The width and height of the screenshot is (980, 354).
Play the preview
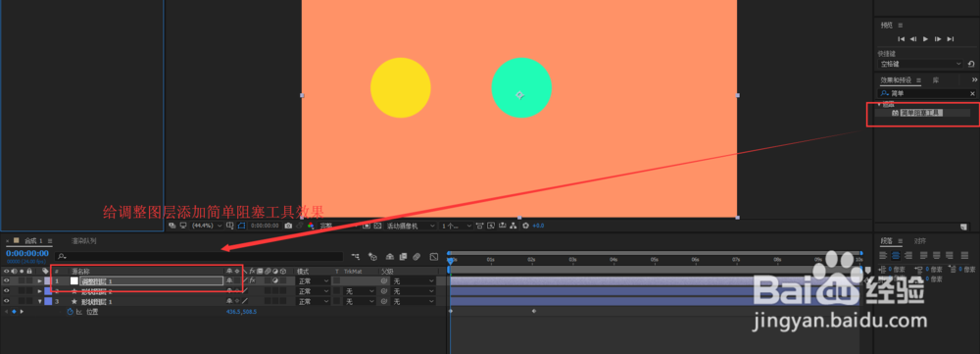pyautogui.click(x=926, y=39)
